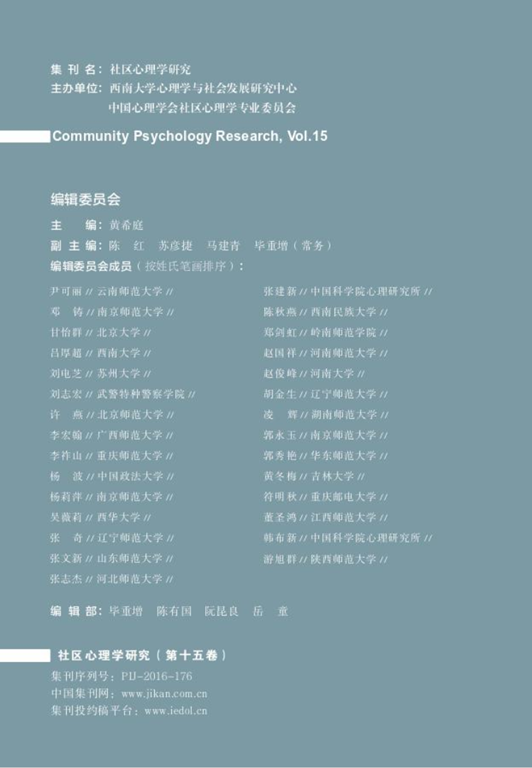Select chief editor name 黄希庭
532x768 pixels.
click(126, 225)
